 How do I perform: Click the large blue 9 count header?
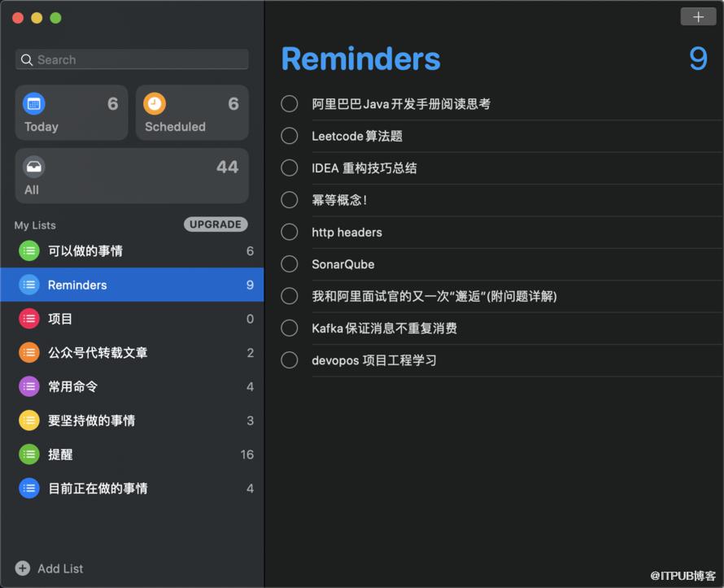(x=698, y=59)
